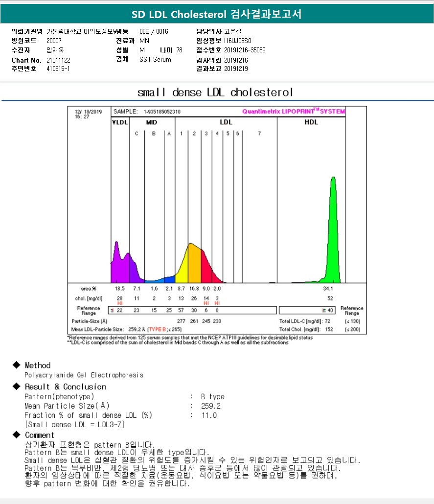This screenshot has width=434, height=504.
Task: Select VLDL cholesterol value '28'
Action: click(119, 298)
